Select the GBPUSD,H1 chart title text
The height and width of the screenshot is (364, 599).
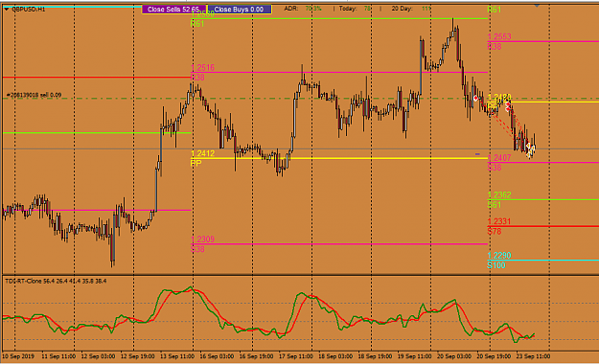click(28, 10)
